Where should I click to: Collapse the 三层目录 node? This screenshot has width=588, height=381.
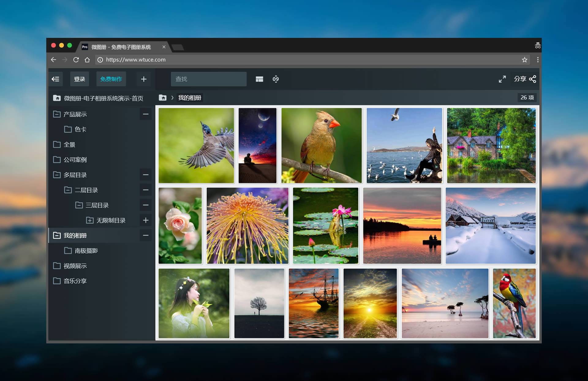pos(146,205)
